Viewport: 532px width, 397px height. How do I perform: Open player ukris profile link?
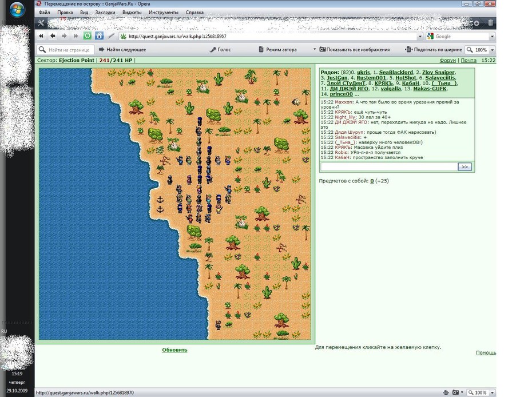363,72
